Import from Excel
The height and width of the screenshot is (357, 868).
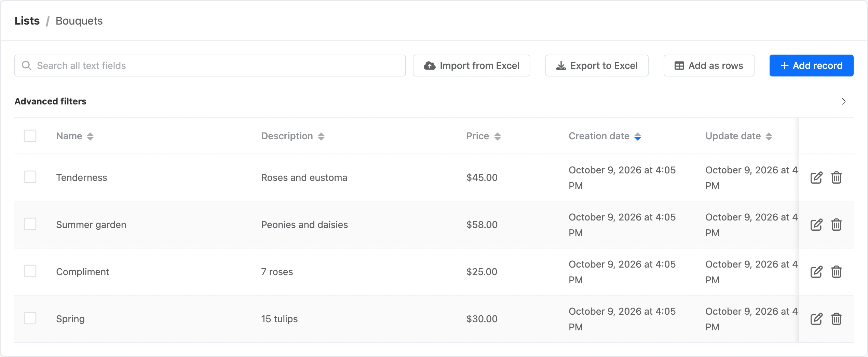472,66
